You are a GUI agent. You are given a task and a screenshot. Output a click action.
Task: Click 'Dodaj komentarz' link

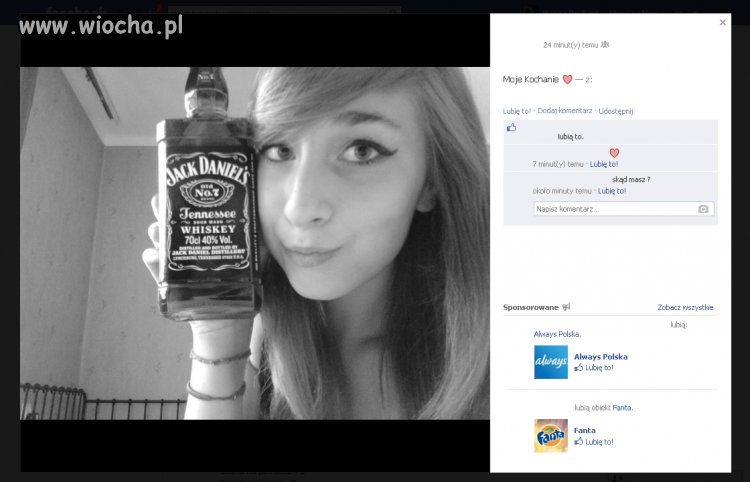pos(564,110)
